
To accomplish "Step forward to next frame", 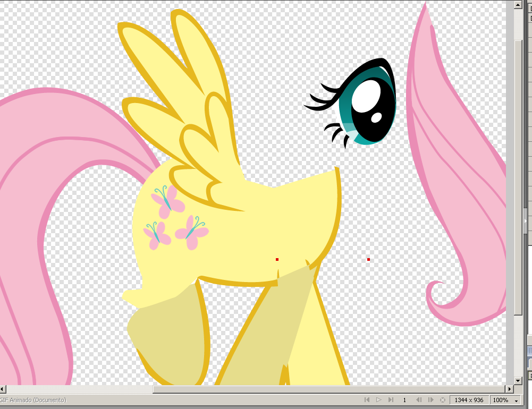I will pos(431,400).
